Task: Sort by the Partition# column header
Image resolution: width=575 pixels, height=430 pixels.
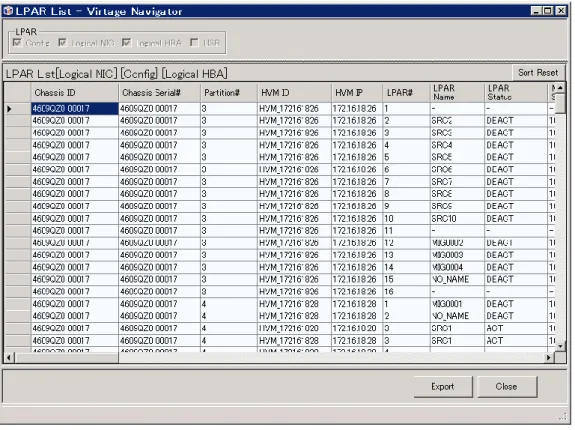Action: click(x=229, y=93)
